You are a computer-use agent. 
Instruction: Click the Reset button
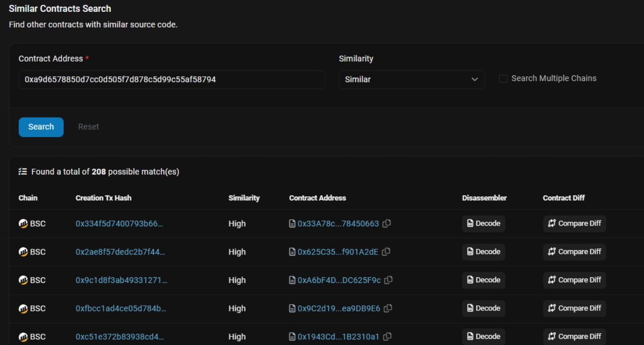pyautogui.click(x=89, y=127)
